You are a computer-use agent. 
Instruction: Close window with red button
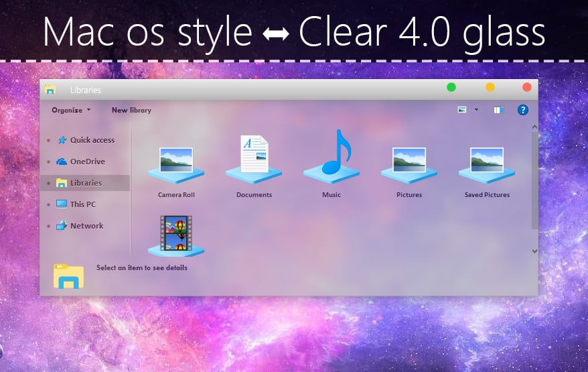(527, 87)
